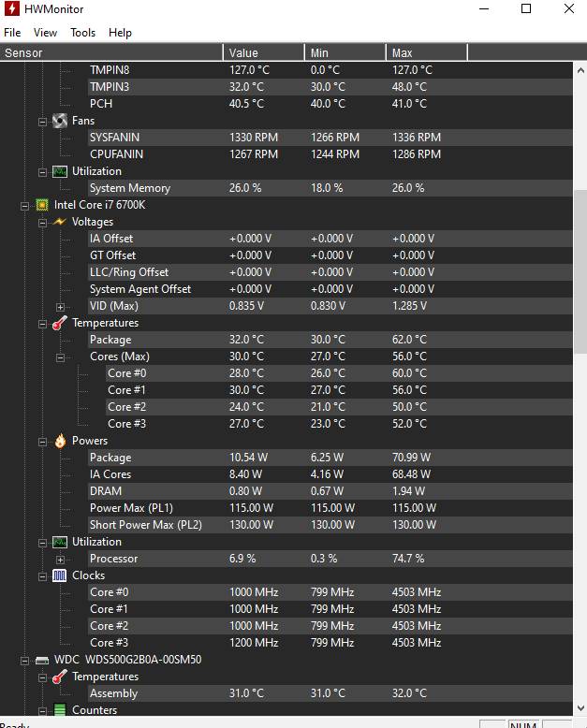The height and width of the screenshot is (728, 587).
Task: Click the Sensor column header
Action: (111, 52)
